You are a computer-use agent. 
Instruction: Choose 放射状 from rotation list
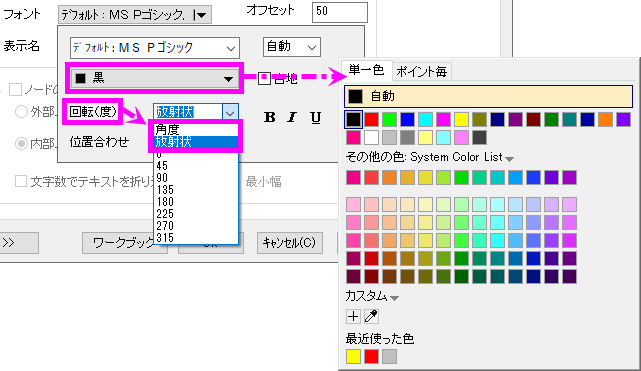click(195, 142)
